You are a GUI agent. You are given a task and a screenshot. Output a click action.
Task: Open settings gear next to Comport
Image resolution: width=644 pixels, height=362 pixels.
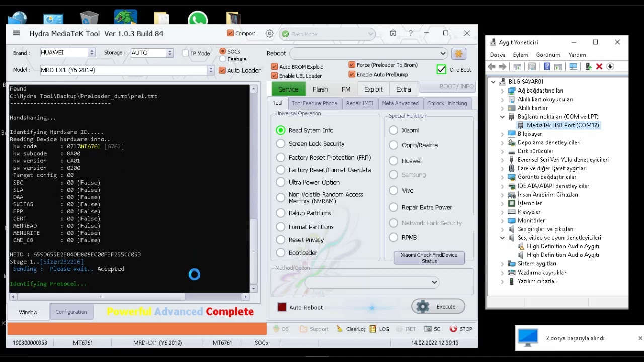click(270, 34)
